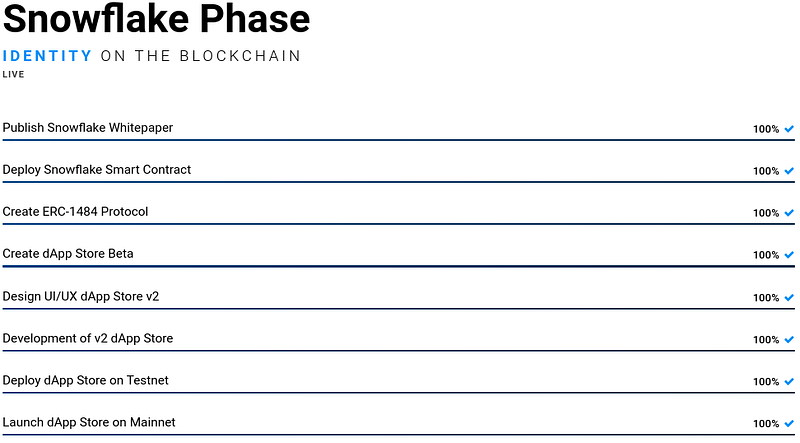Click checkmark next to Deploy Snowflake Smart Contract
The height and width of the screenshot is (443, 800).
click(789, 171)
